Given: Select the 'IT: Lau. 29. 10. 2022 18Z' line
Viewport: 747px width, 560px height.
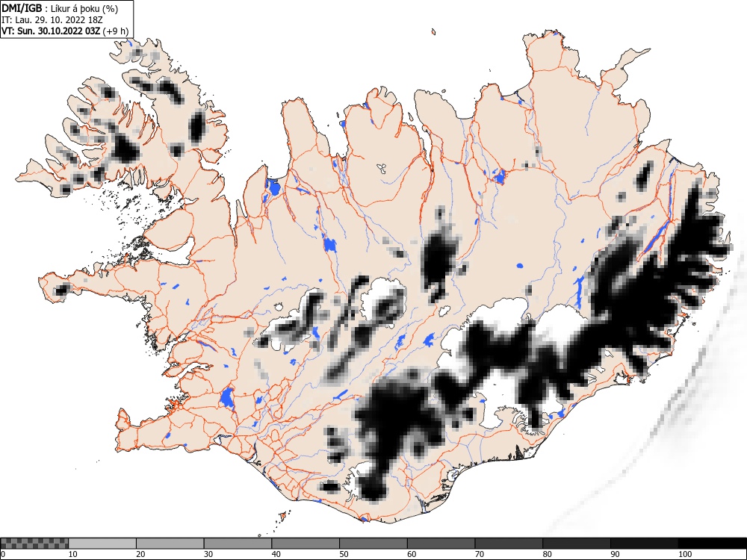Looking at the screenshot, I should [52, 20].
